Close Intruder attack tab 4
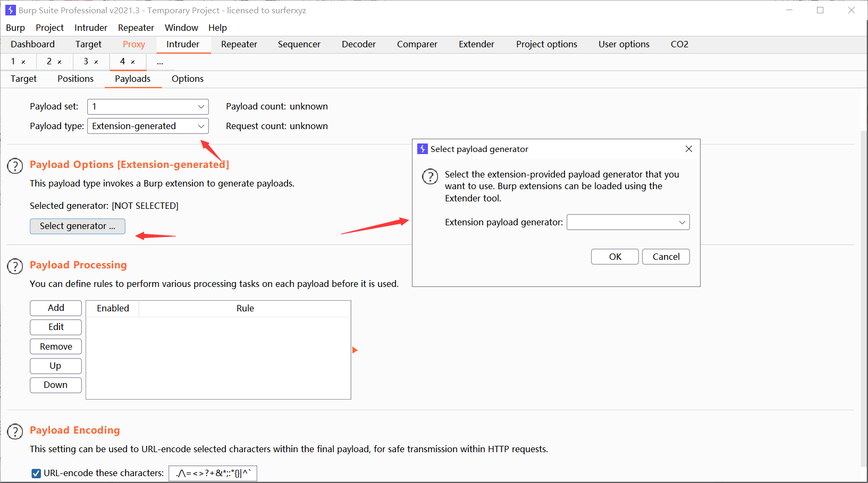The image size is (868, 483). tap(133, 62)
